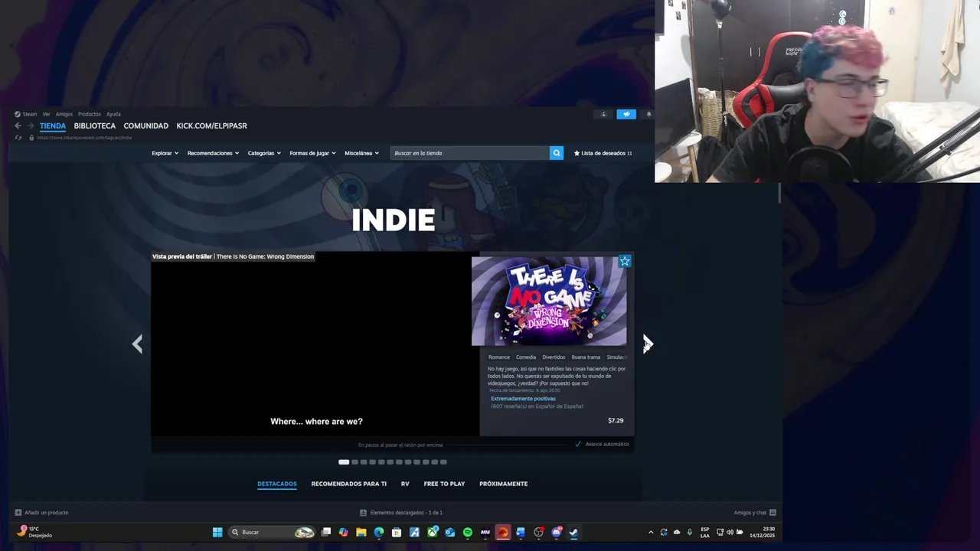Open the Steam menu

tap(25, 114)
